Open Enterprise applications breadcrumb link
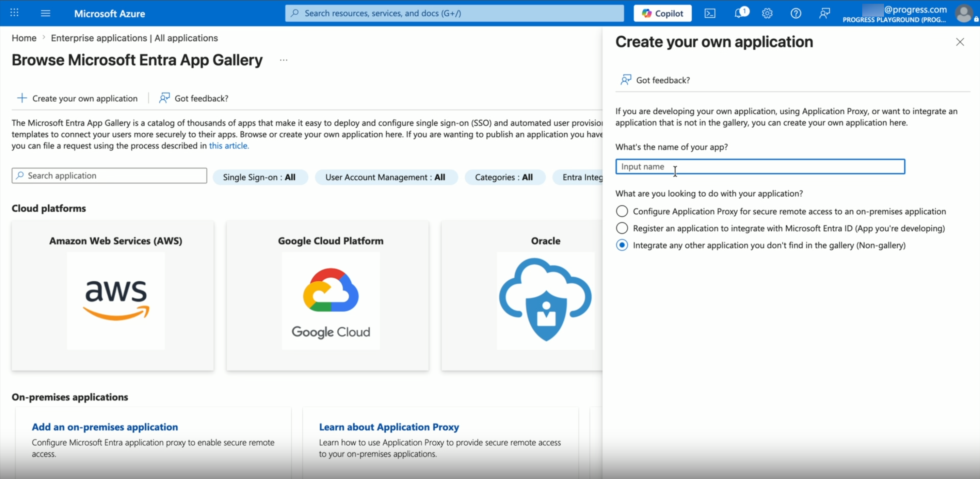This screenshot has height=479, width=980. tap(134, 38)
